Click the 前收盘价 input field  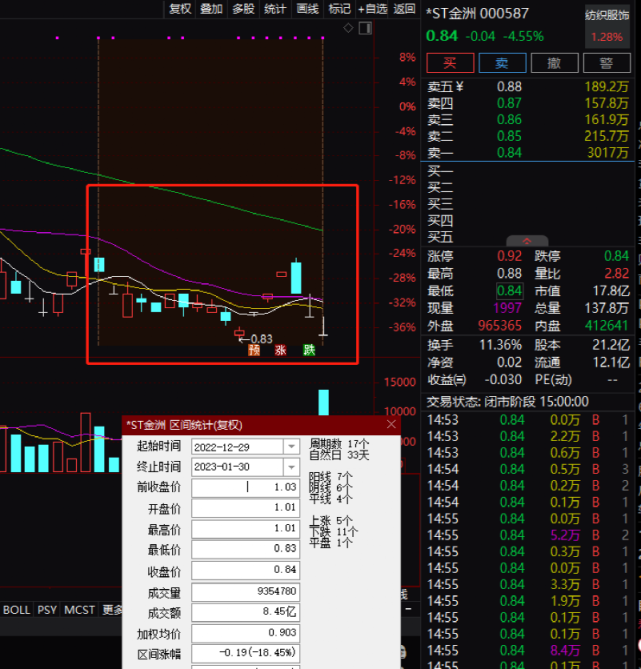pos(246,487)
